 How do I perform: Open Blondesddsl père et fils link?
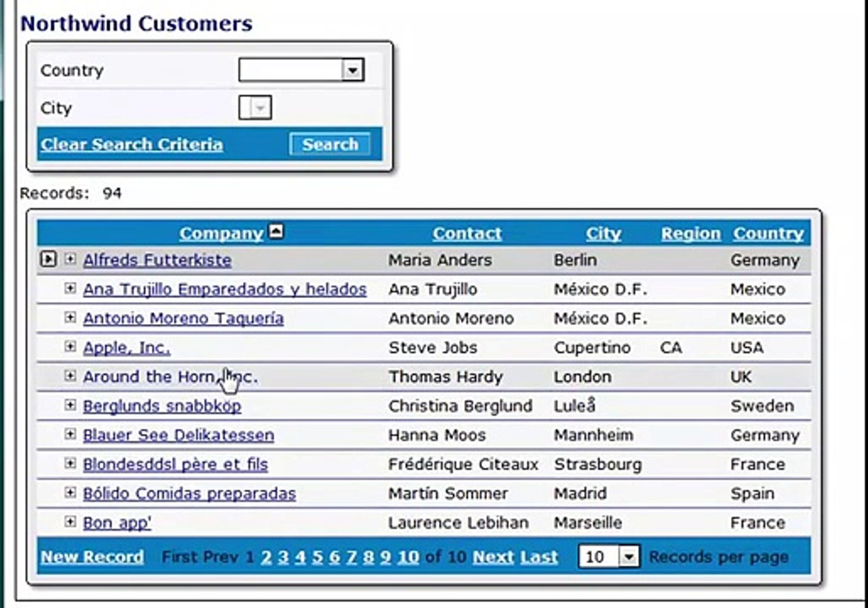pos(175,464)
